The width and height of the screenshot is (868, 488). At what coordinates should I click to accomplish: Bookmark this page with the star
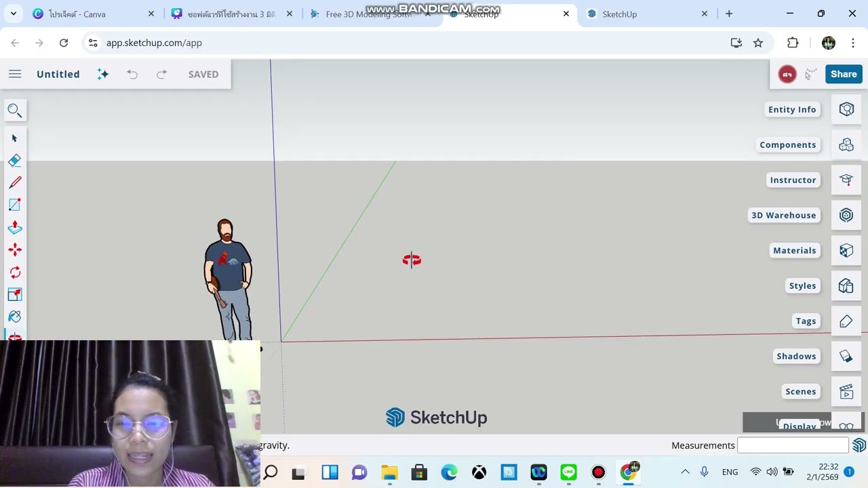[758, 43]
